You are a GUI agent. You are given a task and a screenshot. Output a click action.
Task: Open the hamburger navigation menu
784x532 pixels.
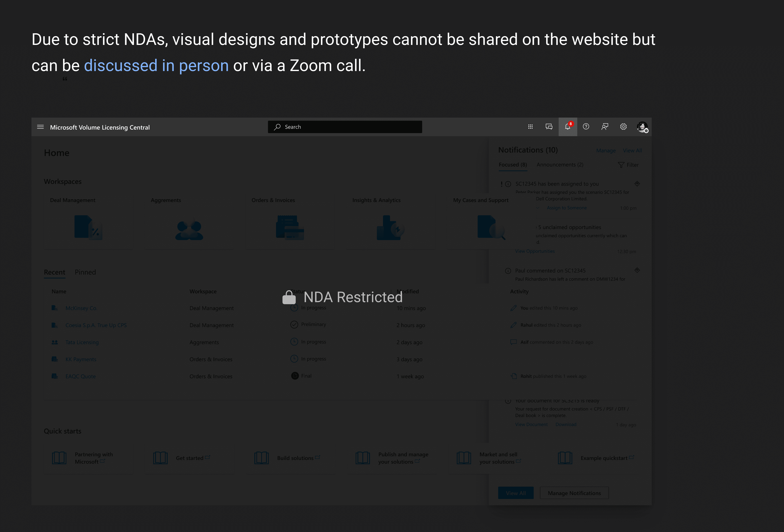40,127
